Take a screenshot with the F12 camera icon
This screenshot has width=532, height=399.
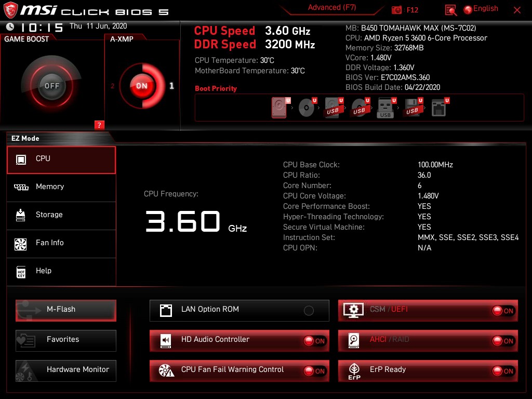tap(396, 10)
